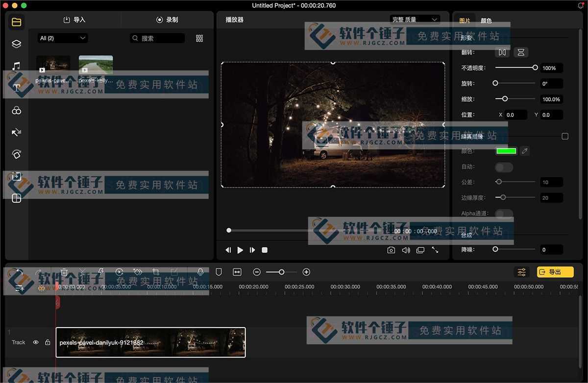The image size is (588, 383).
Task: Open the Split Screen panel in sidebar
Action: [16, 198]
